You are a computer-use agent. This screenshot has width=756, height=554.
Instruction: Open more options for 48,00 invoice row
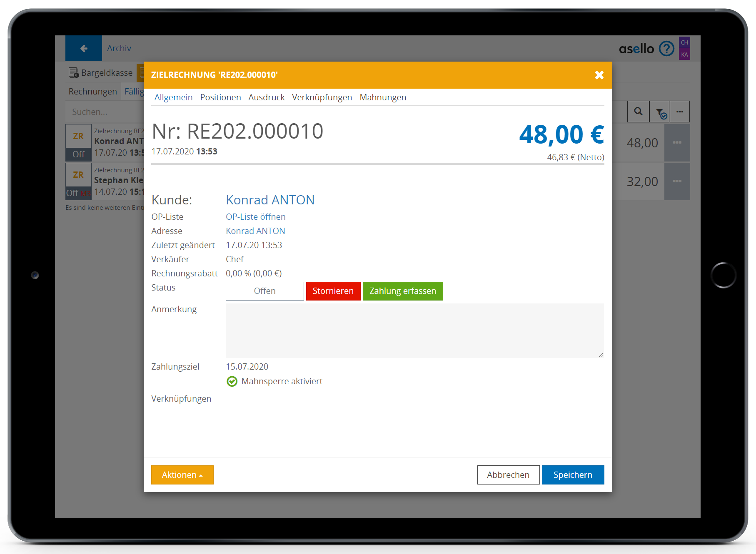(677, 143)
